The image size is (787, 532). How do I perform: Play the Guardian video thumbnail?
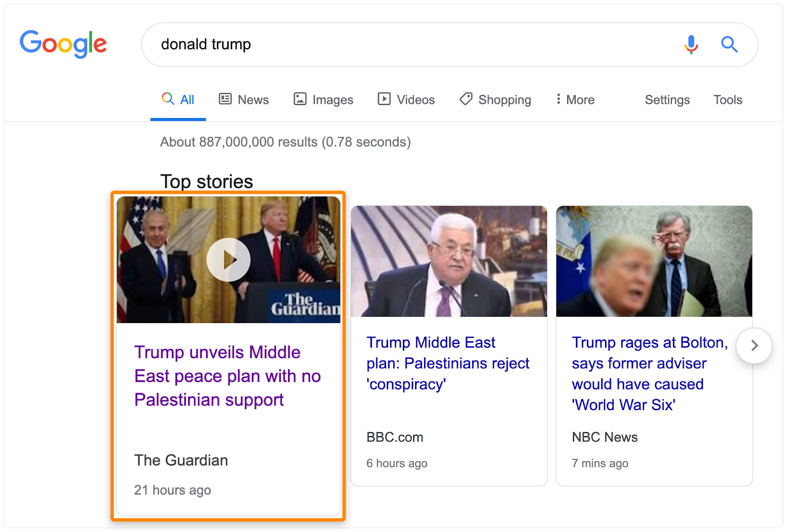pos(228,260)
